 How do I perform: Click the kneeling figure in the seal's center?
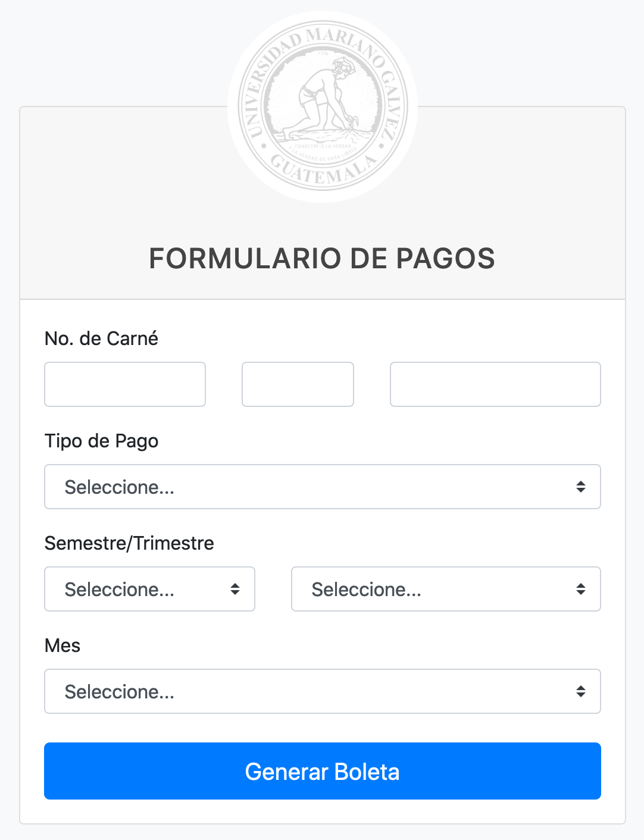323,98
